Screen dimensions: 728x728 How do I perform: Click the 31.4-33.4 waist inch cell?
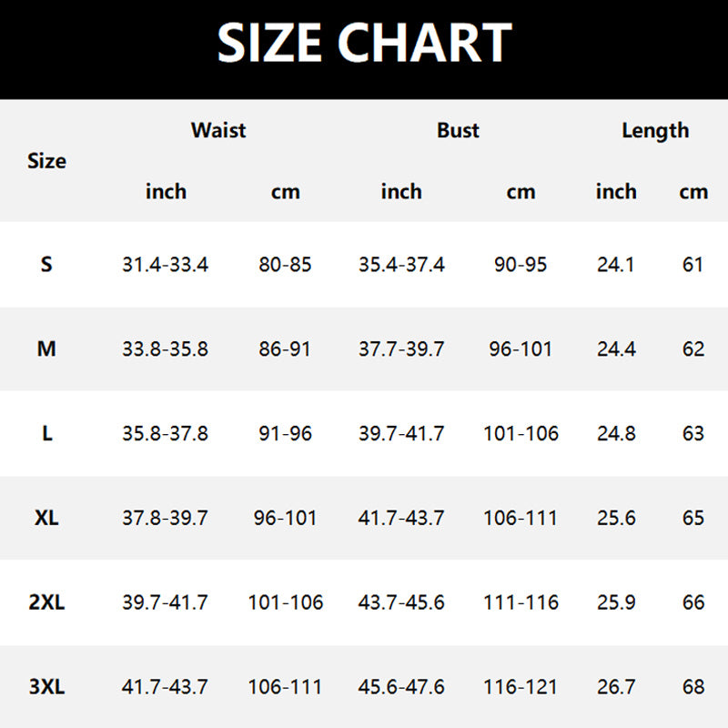[x=165, y=265]
